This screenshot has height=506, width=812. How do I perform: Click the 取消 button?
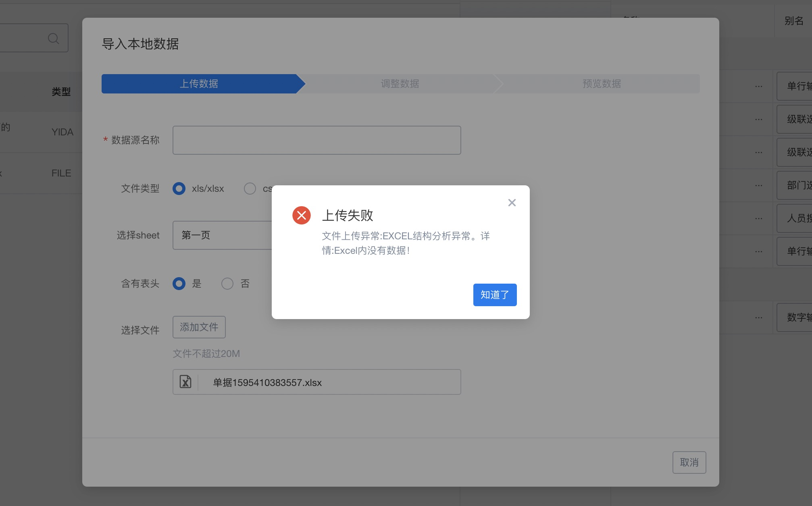click(689, 462)
